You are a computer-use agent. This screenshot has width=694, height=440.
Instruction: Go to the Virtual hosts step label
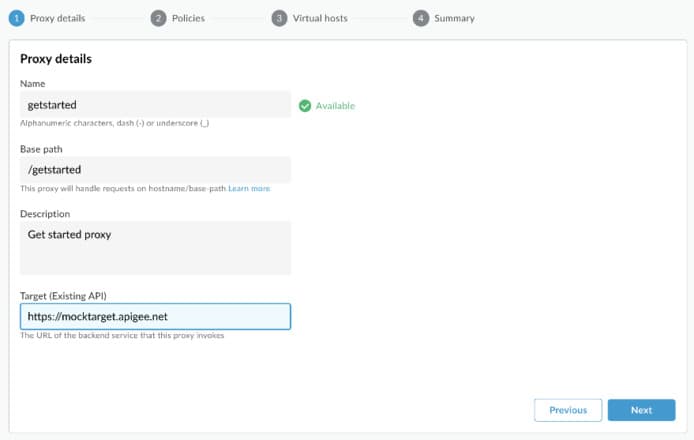(320, 18)
